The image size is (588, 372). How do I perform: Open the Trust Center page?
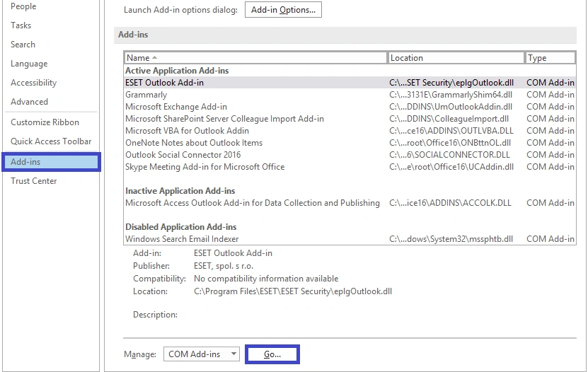click(x=33, y=181)
